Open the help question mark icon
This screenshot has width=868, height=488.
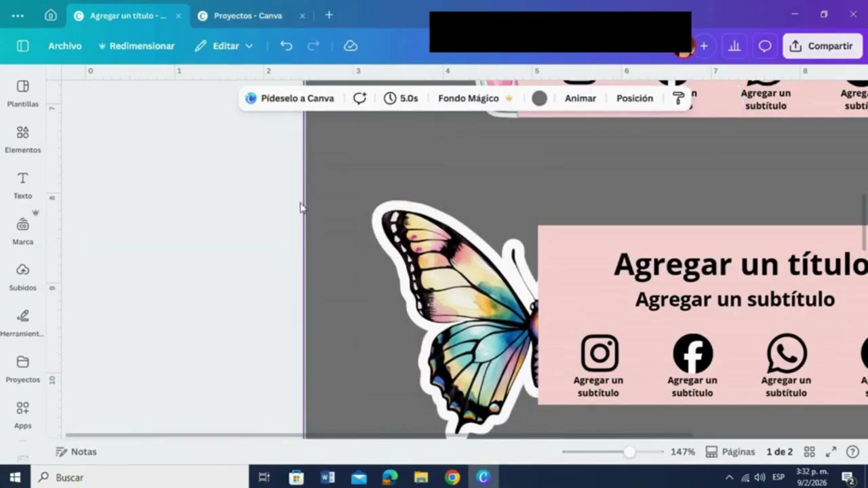[x=852, y=451]
